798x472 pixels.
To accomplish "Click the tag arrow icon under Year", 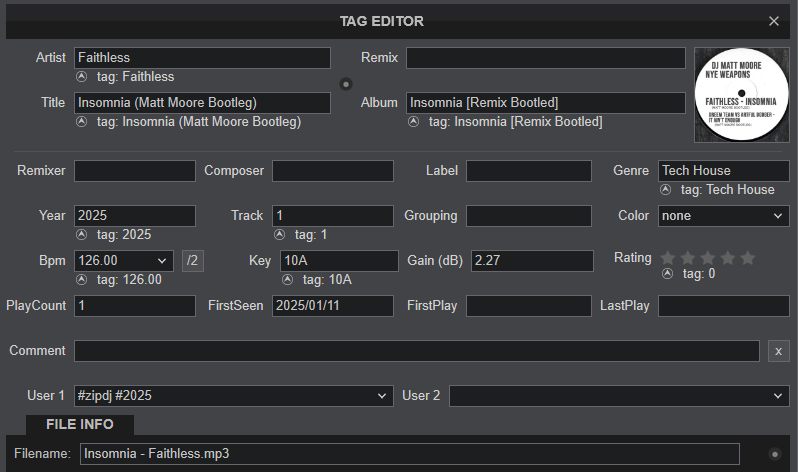I will coord(81,235).
